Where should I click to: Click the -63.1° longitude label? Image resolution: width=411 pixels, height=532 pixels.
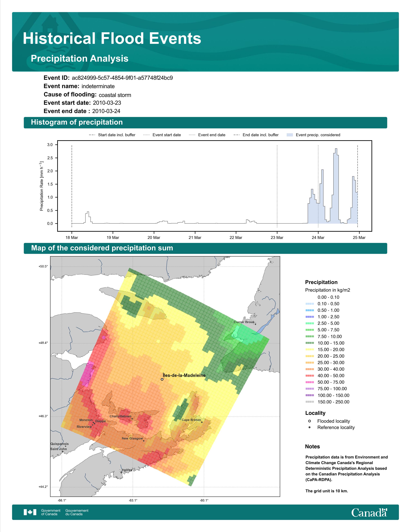[133, 500]
